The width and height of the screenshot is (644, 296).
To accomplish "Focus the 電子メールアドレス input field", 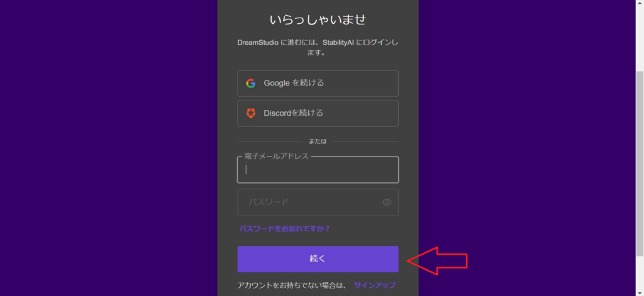I will 318,170.
